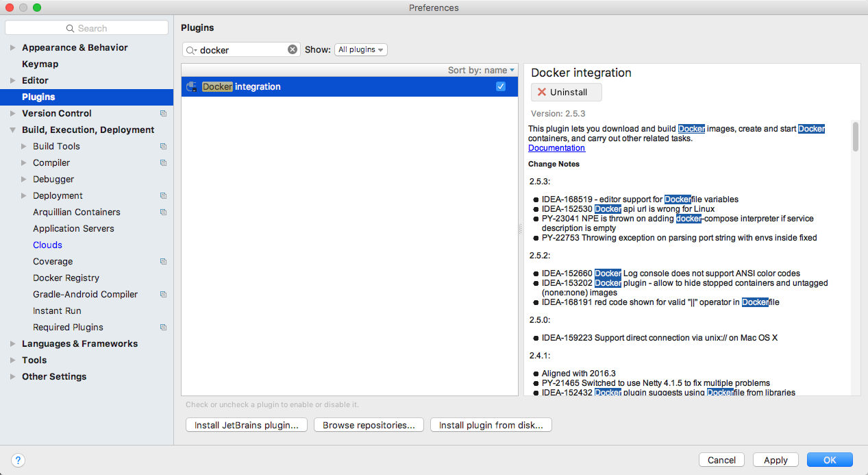This screenshot has height=475, width=868.
Task: Open Application Servers settings
Action: pyautogui.click(x=73, y=229)
